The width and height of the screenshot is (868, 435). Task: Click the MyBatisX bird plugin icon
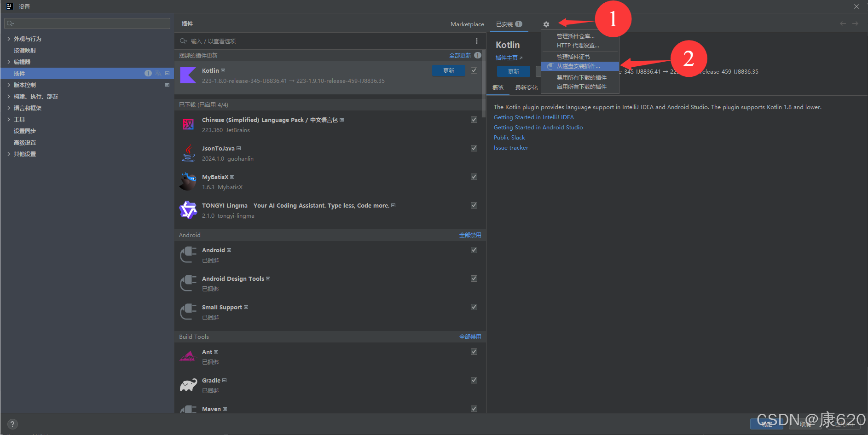click(x=188, y=181)
